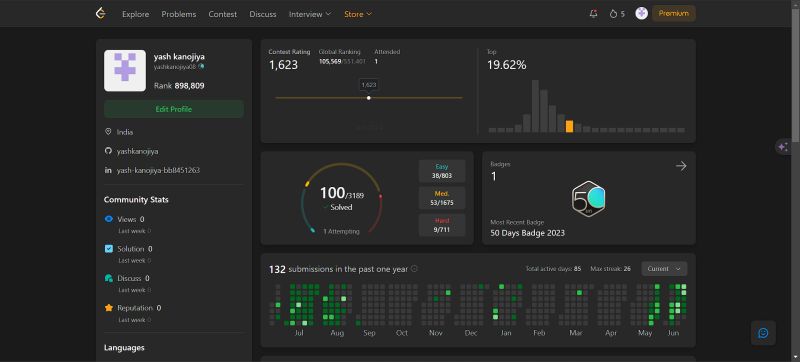Click the Badges arrow icon
The height and width of the screenshot is (362, 800).
[x=681, y=166]
